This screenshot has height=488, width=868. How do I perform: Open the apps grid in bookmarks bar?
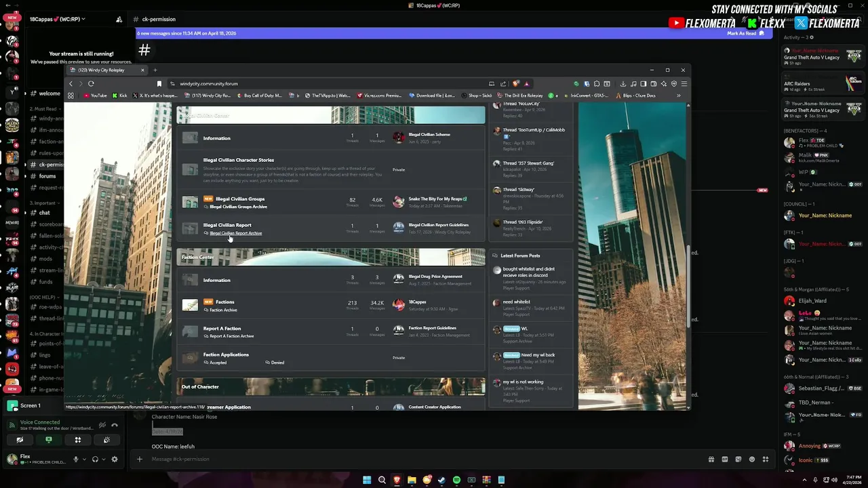pos(71,96)
